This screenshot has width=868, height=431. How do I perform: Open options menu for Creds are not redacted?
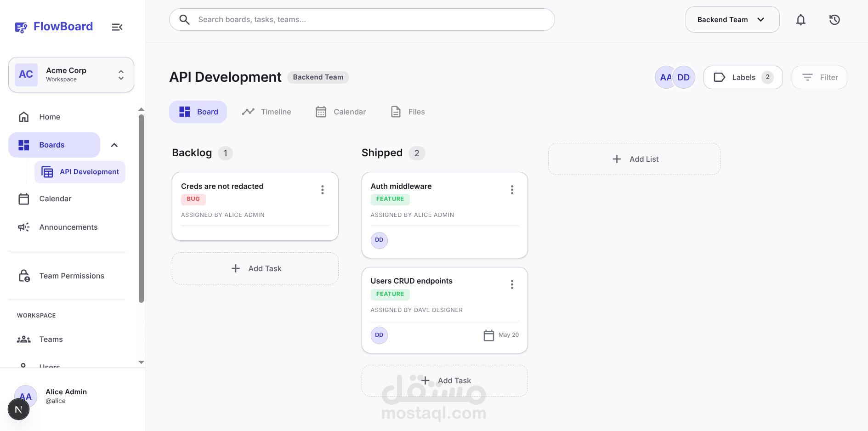(x=323, y=190)
